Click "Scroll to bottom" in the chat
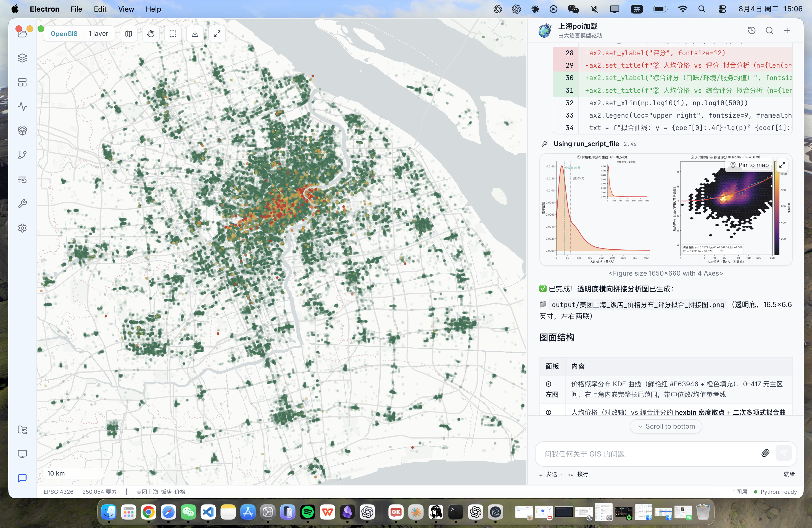 [666, 426]
